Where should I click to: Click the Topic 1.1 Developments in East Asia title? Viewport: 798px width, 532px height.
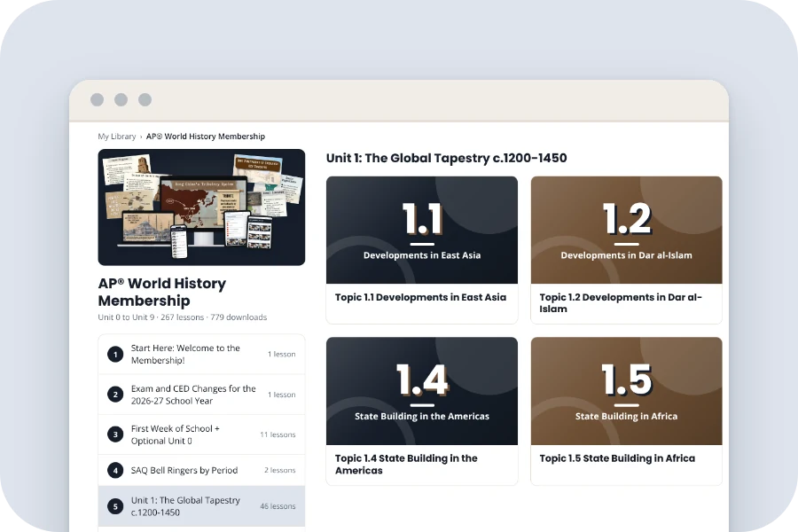[420, 297]
